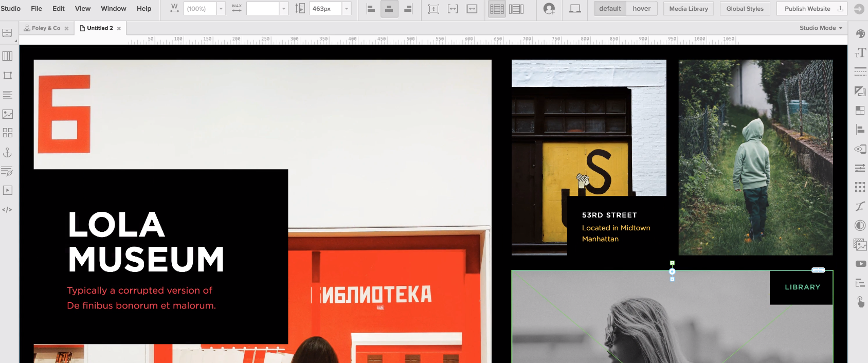
Task: Click the add collaborator user icon
Action: 549,9
